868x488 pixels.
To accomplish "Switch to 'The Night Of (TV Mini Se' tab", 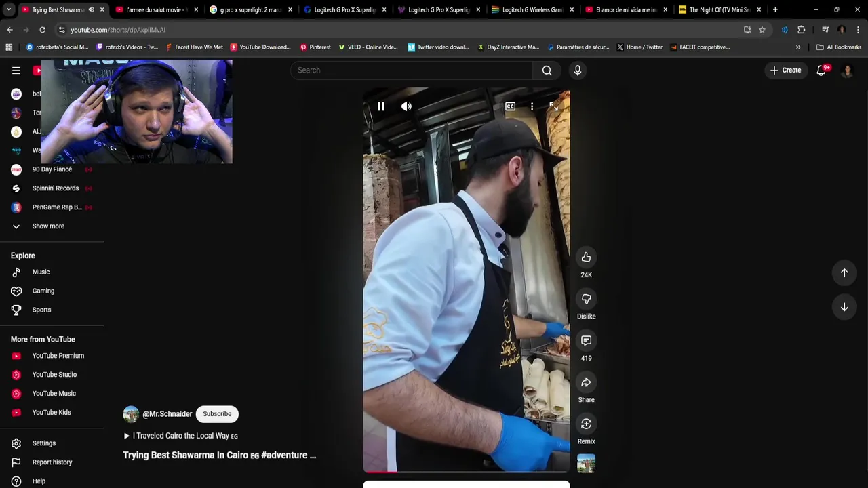I will pyautogui.click(x=719, y=9).
